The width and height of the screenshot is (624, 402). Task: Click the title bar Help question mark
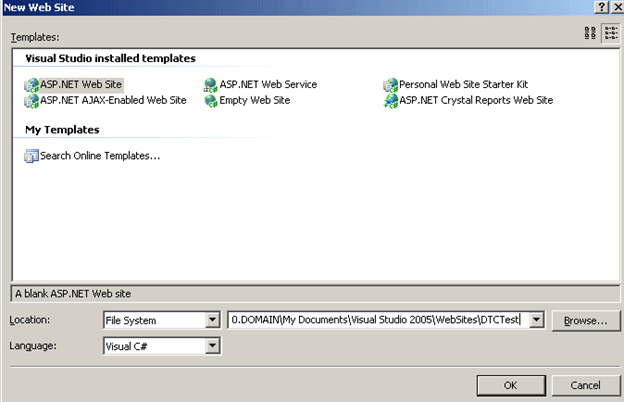pyautogui.click(x=598, y=7)
